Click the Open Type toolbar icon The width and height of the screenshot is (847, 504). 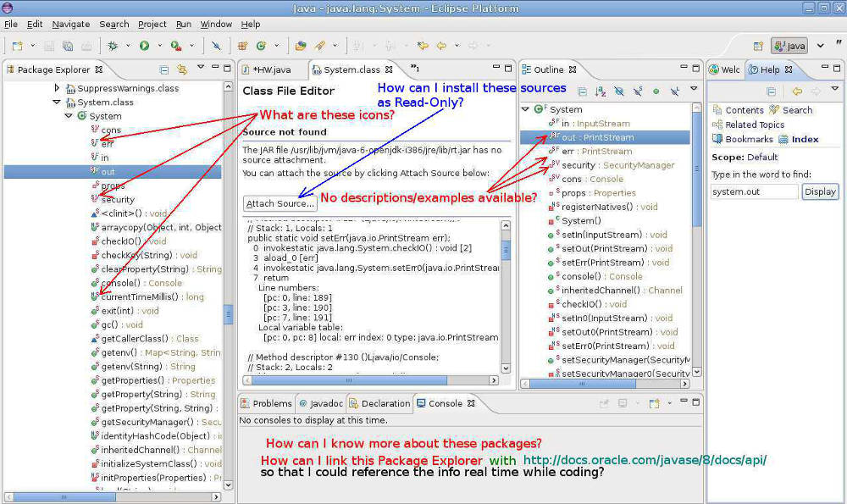301,46
